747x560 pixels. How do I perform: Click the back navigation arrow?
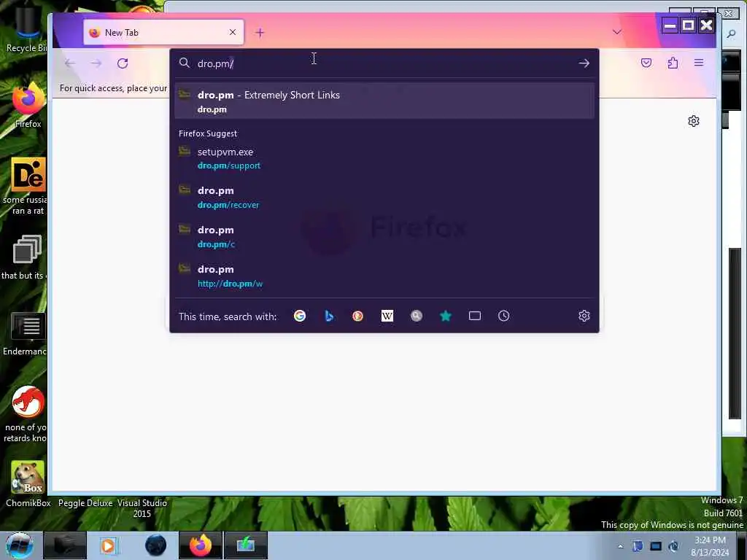click(70, 63)
